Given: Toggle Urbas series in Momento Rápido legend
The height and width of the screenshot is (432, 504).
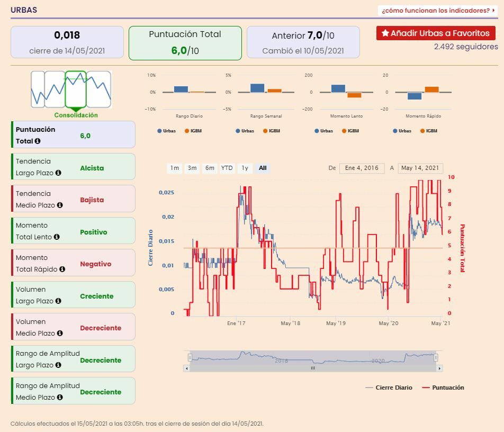Looking at the screenshot, I should point(402,131).
